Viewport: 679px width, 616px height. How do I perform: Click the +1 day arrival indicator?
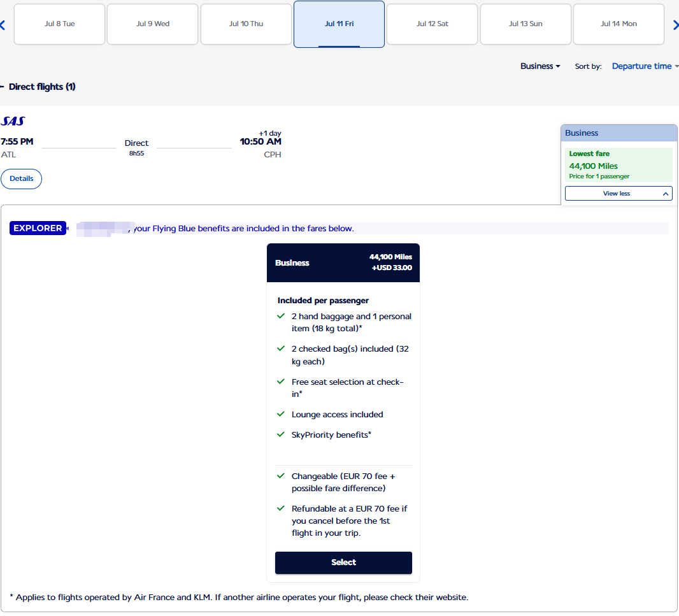[x=270, y=133]
